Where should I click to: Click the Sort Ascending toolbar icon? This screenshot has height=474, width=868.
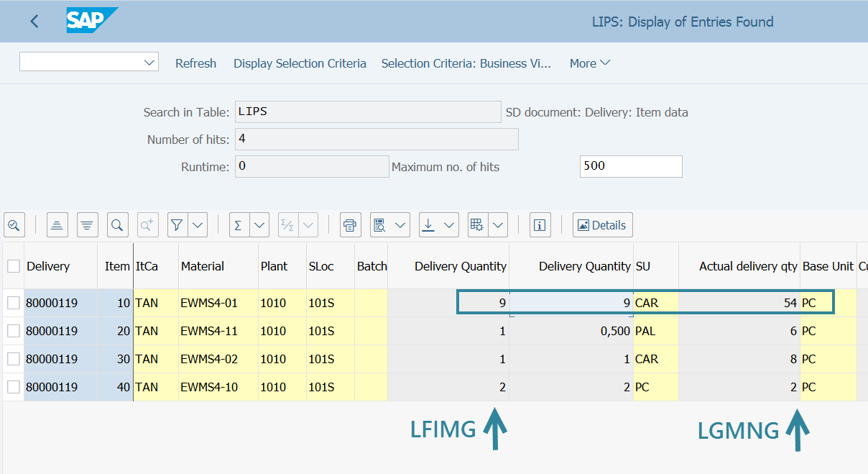point(57,225)
